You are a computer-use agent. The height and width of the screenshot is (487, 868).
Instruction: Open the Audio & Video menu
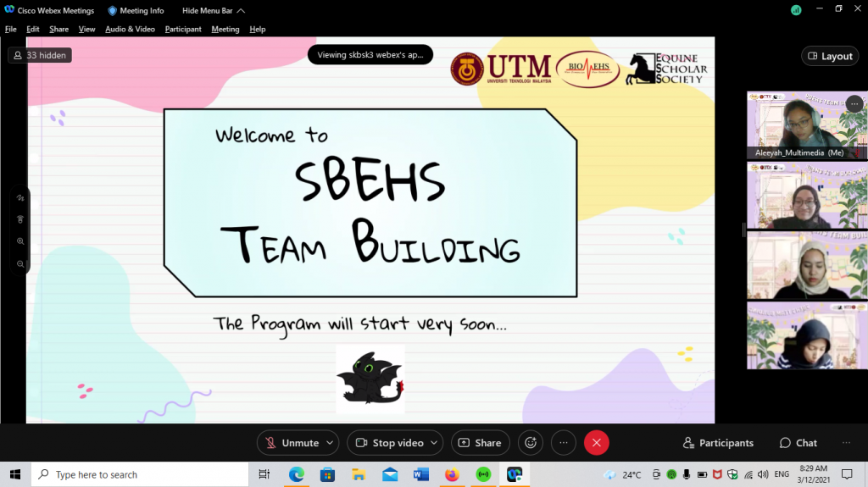click(130, 29)
